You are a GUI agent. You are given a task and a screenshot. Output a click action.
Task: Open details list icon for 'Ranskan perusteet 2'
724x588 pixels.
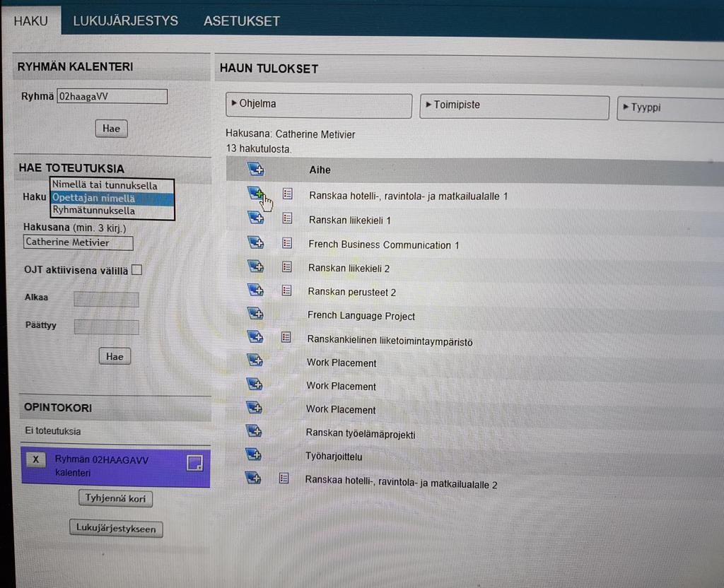287,290
